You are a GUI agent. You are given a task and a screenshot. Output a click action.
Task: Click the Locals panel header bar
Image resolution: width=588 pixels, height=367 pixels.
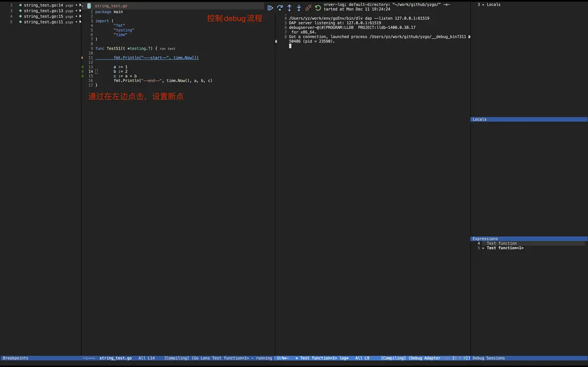click(529, 119)
